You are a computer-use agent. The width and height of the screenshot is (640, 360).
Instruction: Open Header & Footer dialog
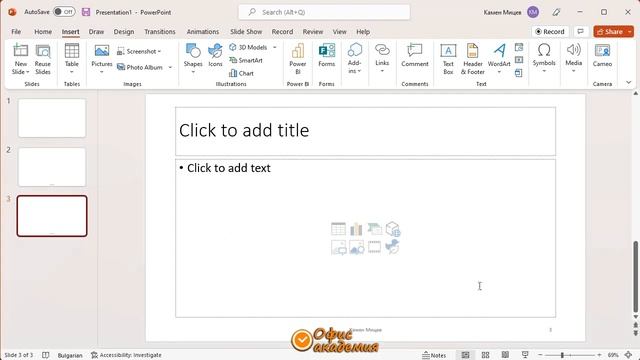click(x=473, y=59)
